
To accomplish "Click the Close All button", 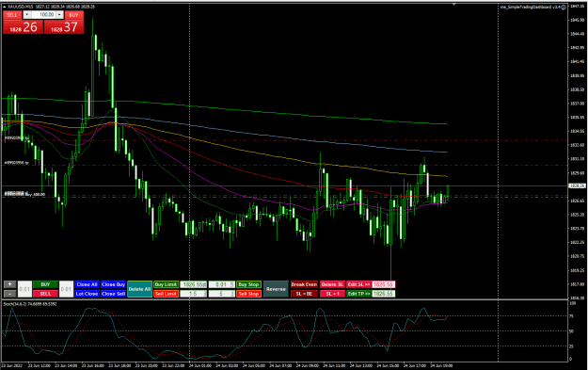I will [87, 284].
